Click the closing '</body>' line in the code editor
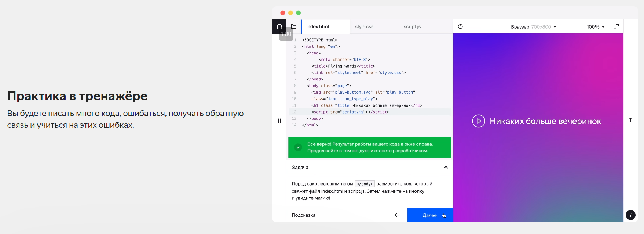Image resolution: width=644 pixels, height=234 pixels. pos(315,119)
